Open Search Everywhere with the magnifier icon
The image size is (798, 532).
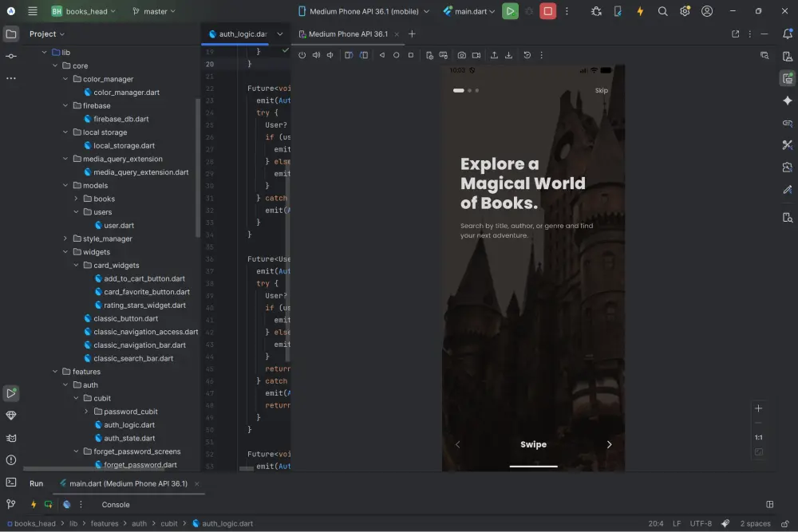point(663,10)
